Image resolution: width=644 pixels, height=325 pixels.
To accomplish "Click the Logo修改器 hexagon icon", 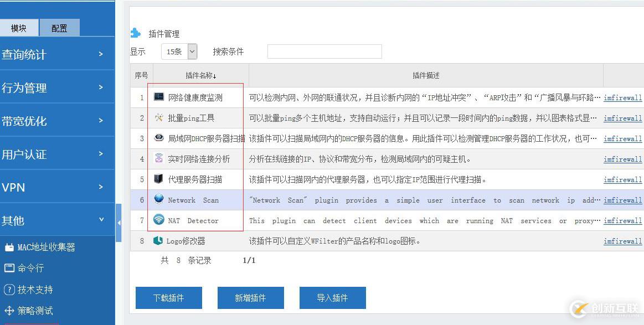I will 158,240.
